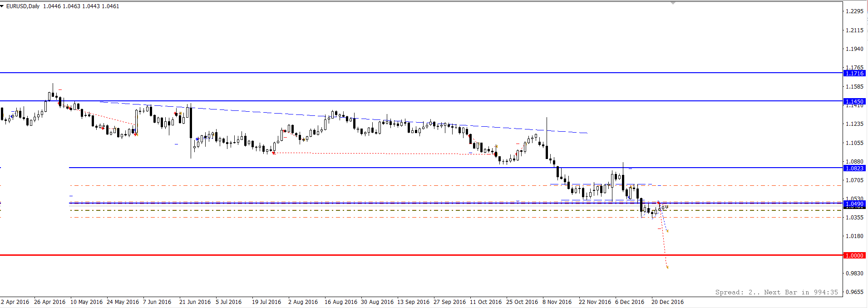
Task: Click the 7 Jun 2016 date label
Action: 157,302
